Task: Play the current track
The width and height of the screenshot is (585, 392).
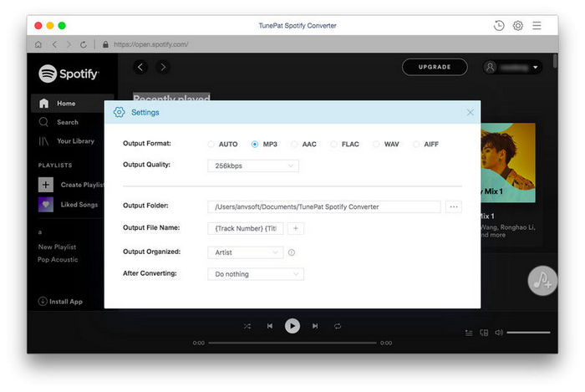Action: click(x=292, y=326)
